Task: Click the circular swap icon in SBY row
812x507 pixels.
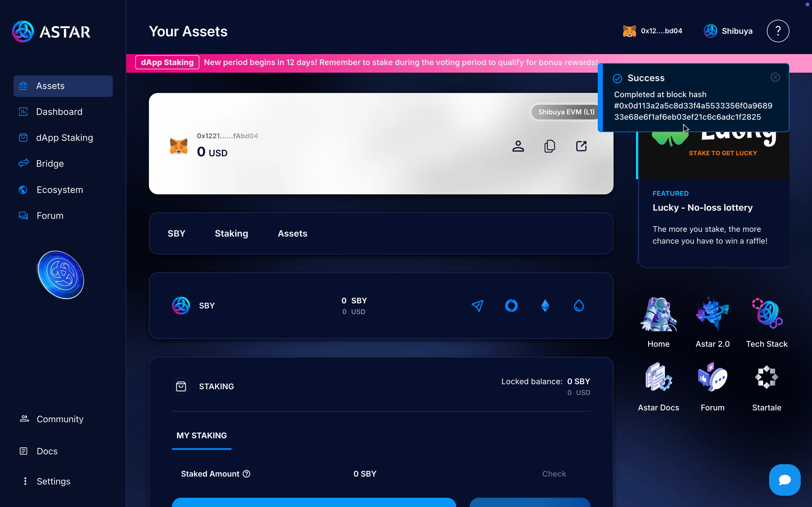Action: (x=511, y=306)
